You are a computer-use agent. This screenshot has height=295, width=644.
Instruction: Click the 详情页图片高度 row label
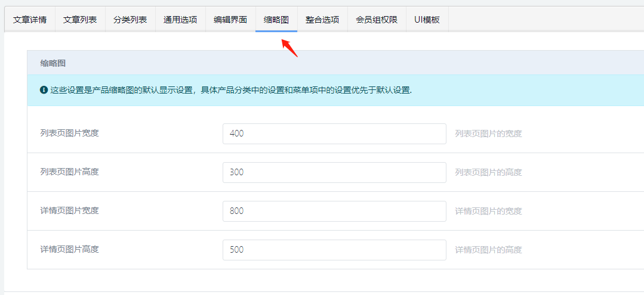pyautogui.click(x=69, y=249)
